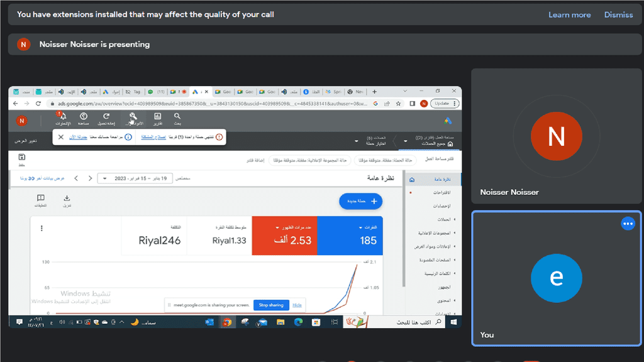Open the three-dot menu on the overview card
644x362 pixels.
point(42,228)
